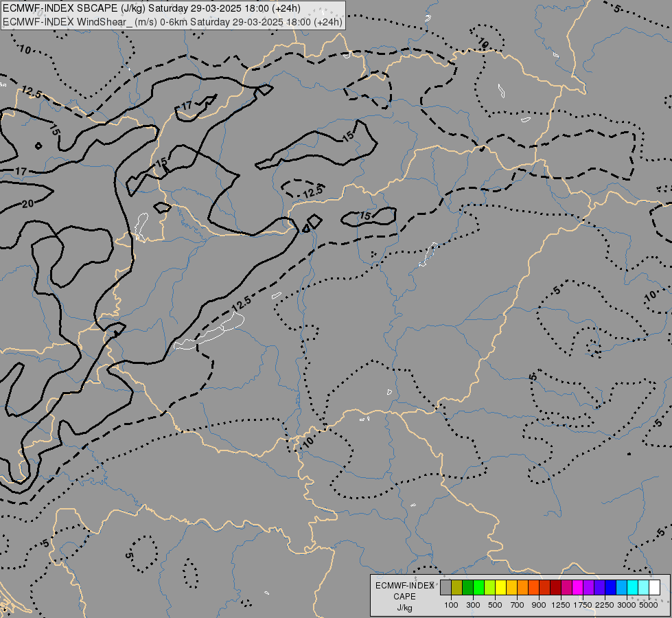
Task: Pick the pure blue legend swatch
Action: (x=610, y=587)
